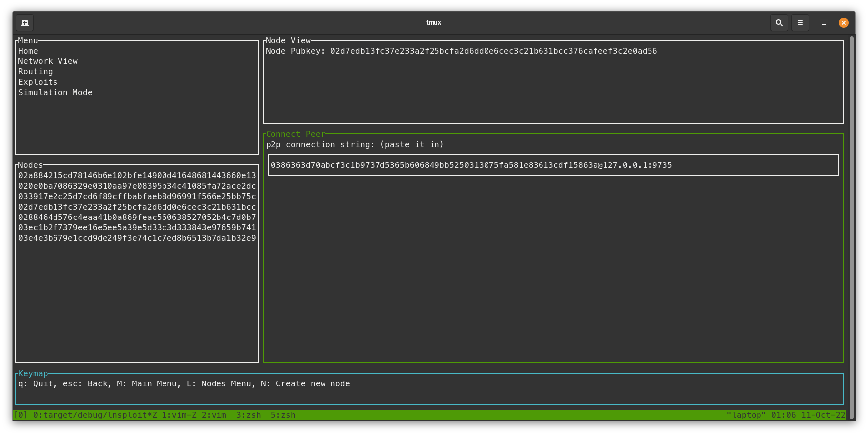Open Simulation Mode menu entry

(x=55, y=93)
